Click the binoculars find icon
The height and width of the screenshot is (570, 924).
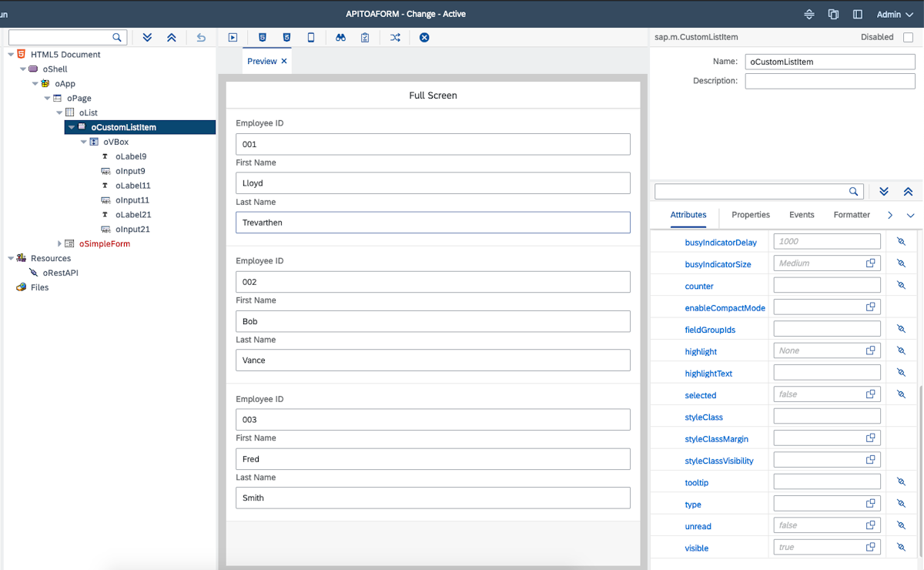pos(340,37)
